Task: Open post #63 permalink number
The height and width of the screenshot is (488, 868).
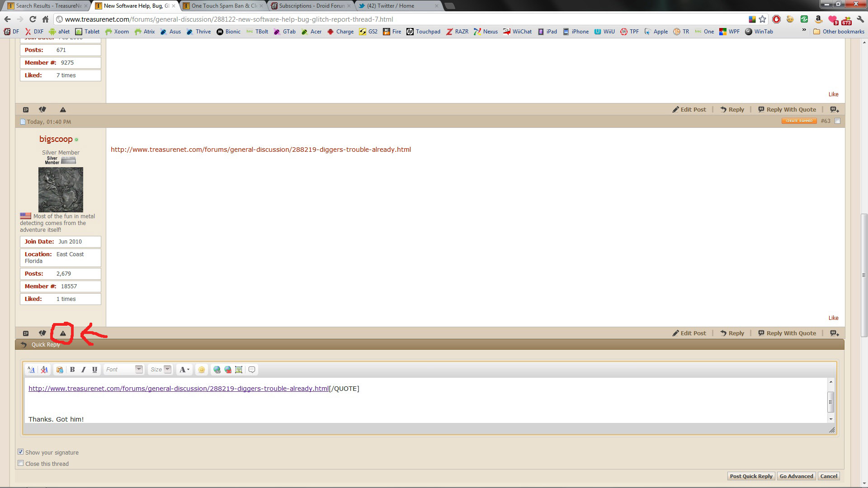Action: (x=826, y=121)
